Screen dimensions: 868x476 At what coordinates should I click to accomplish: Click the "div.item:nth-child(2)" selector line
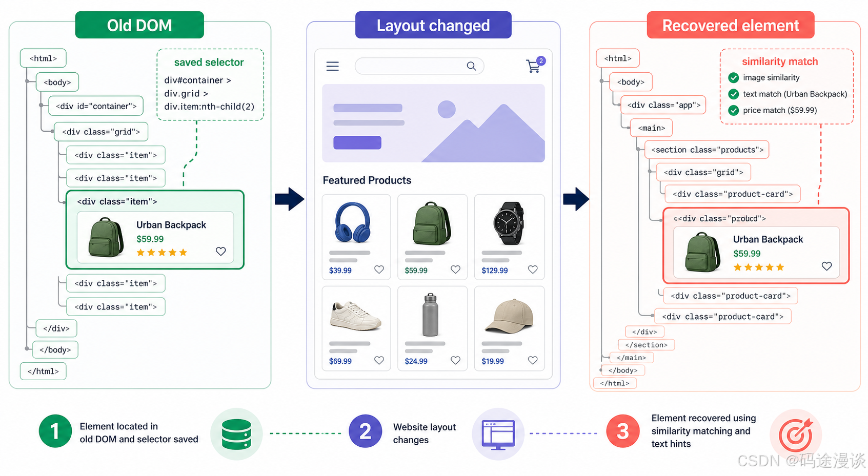pyautogui.click(x=209, y=107)
